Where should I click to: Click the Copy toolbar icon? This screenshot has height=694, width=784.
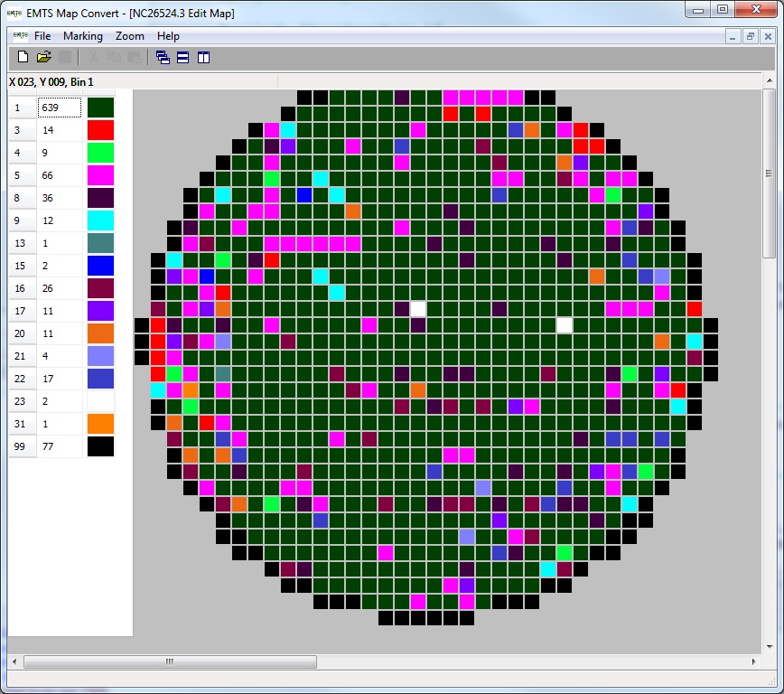click(114, 57)
